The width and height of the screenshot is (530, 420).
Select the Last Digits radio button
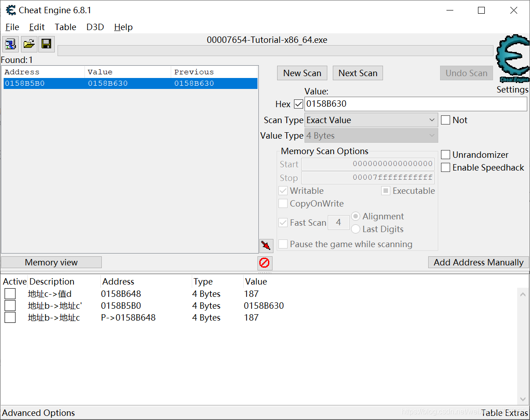click(x=356, y=229)
